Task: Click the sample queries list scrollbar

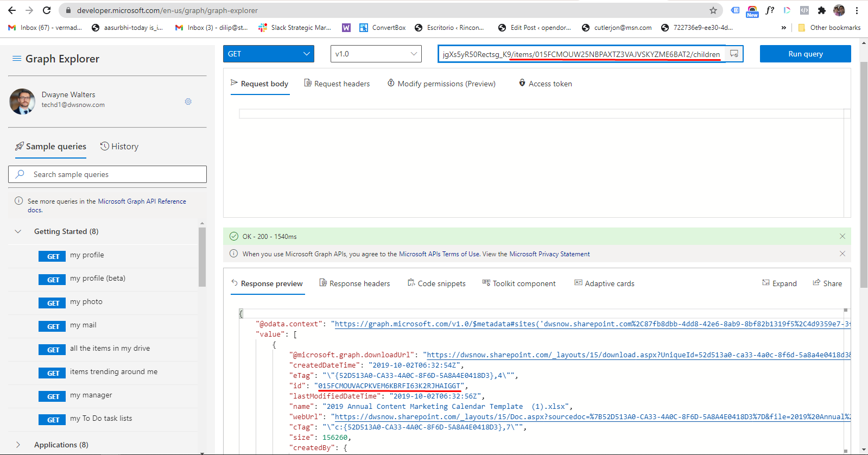Action: 202,257
